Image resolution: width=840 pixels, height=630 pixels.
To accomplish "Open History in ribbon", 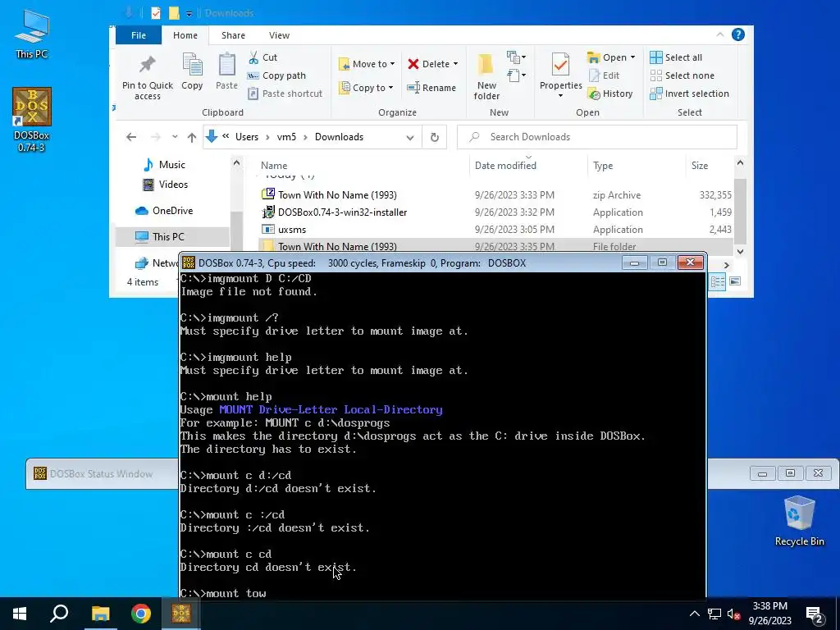I will point(610,94).
